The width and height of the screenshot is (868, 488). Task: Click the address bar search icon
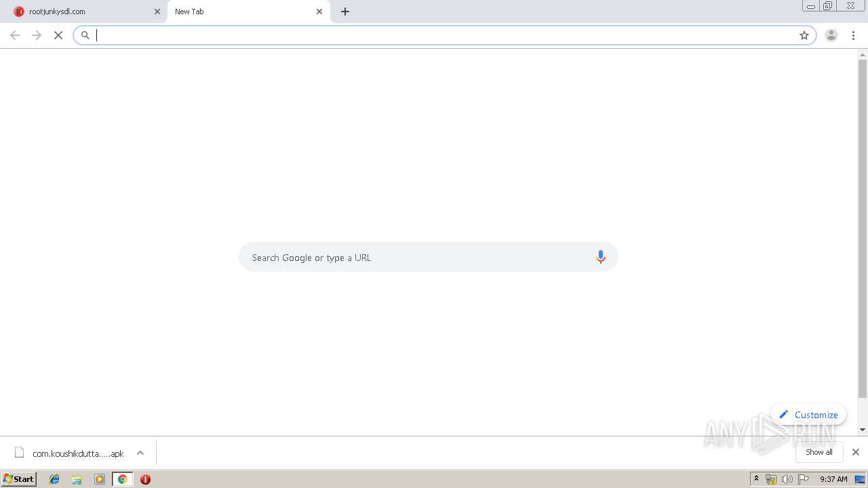click(x=85, y=35)
